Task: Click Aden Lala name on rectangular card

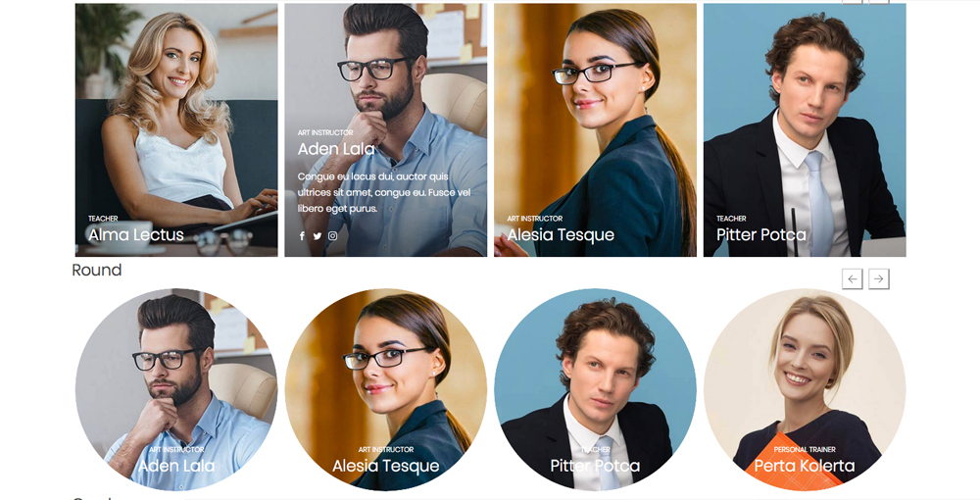Action: coord(336,149)
